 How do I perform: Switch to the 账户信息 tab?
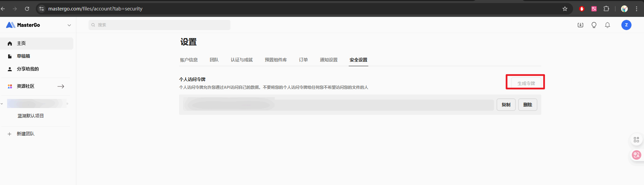click(189, 60)
